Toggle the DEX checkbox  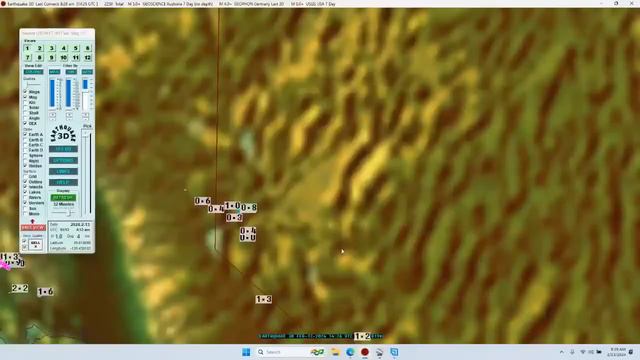coord(25,123)
